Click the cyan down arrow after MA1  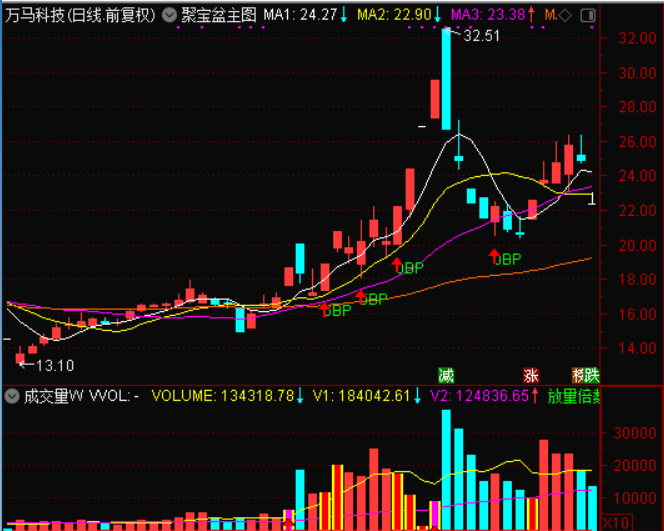[343, 16]
